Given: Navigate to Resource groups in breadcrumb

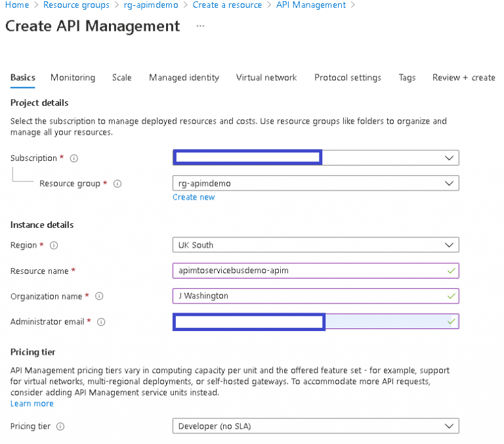Looking at the screenshot, I should 76,5.
